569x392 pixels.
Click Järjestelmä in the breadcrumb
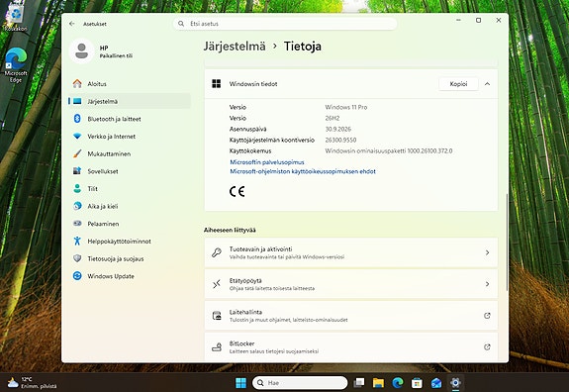point(235,47)
